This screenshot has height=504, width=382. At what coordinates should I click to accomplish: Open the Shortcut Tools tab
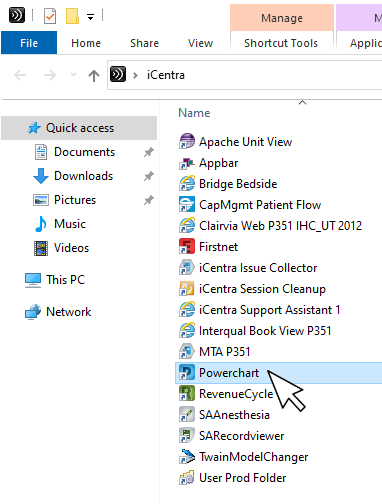click(281, 43)
